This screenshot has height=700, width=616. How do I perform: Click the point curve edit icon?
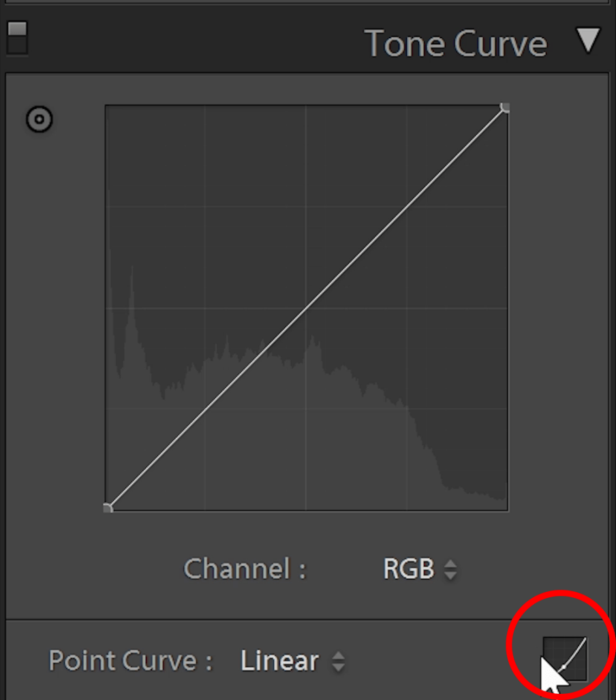tap(565, 658)
